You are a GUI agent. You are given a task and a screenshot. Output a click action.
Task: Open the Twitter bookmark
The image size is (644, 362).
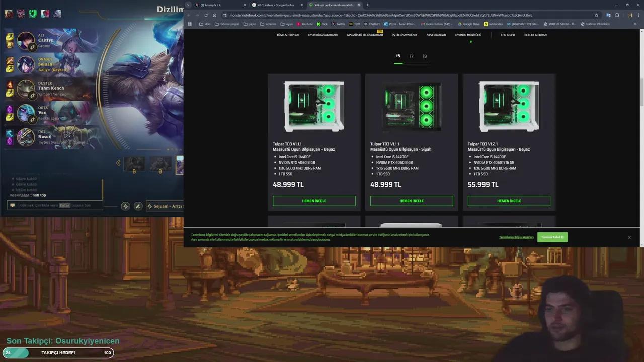click(339, 24)
